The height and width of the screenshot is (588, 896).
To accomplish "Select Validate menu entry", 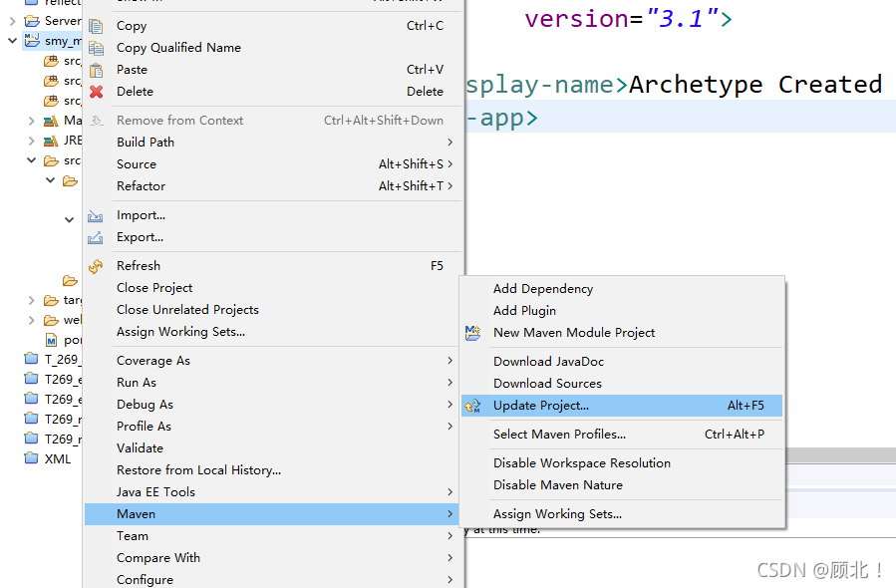I will [272, 448].
